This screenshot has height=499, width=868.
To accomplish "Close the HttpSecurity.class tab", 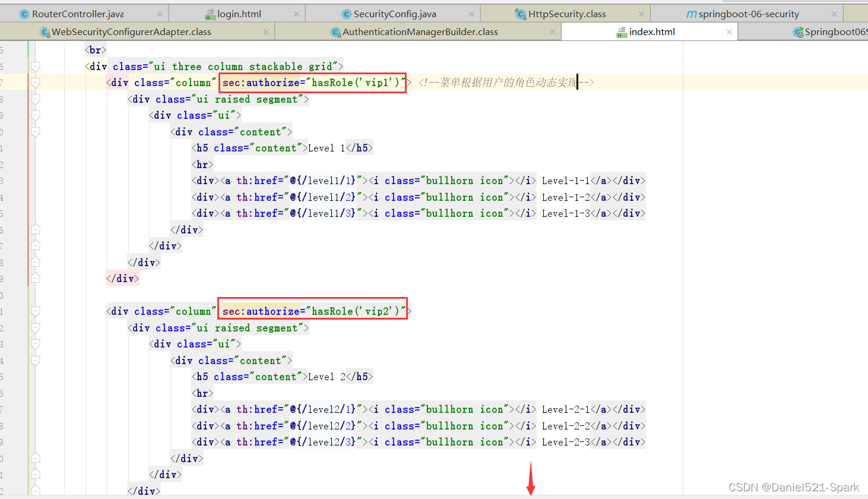I will (x=641, y=14).
